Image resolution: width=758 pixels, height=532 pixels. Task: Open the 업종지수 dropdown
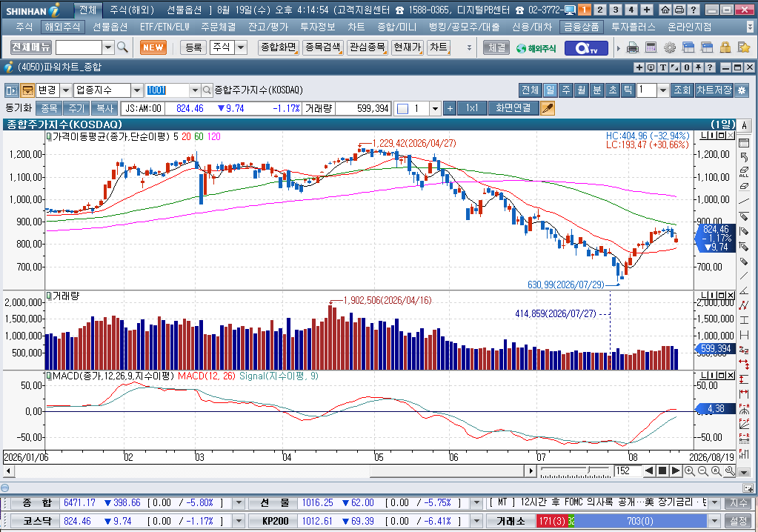[x=137, y=90]
